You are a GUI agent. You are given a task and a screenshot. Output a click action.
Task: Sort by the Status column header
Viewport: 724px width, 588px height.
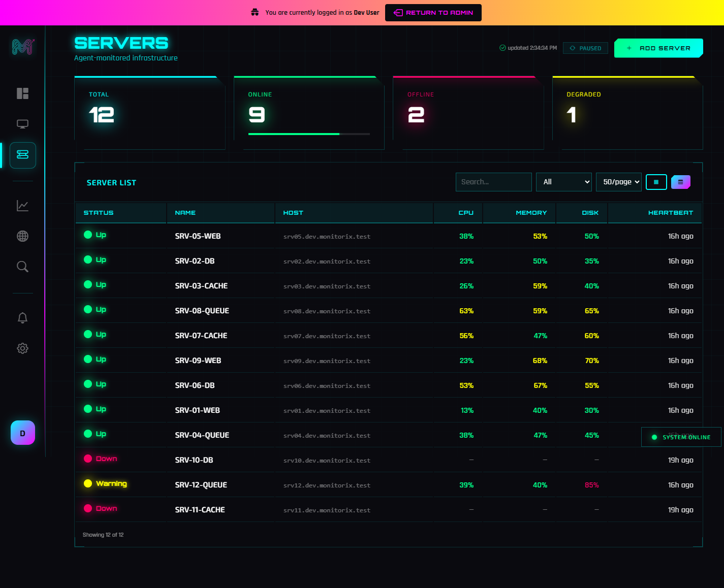point(121,213)
